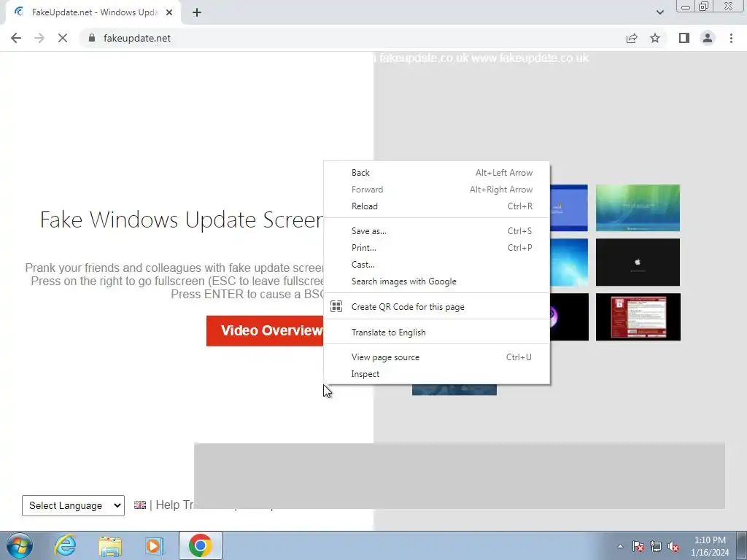This screenshot has width=747, height=560.
Task: Choose View page source
Action: [x=436, y=357]
